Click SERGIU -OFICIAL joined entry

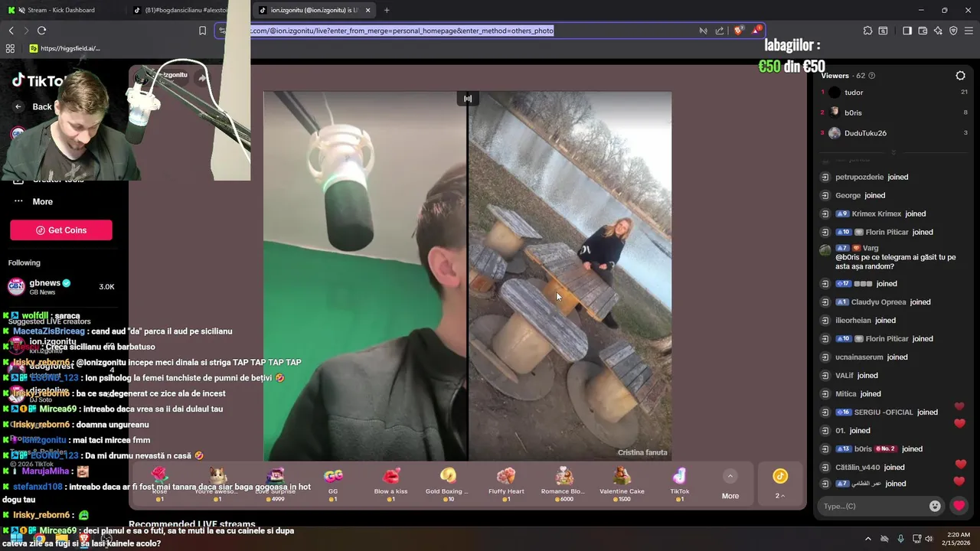point(888,412)
